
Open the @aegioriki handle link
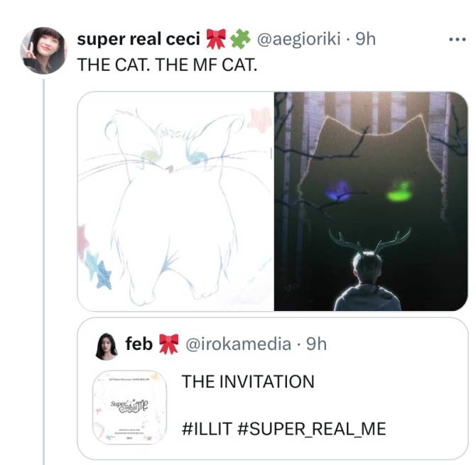click(x=298, y=39)
